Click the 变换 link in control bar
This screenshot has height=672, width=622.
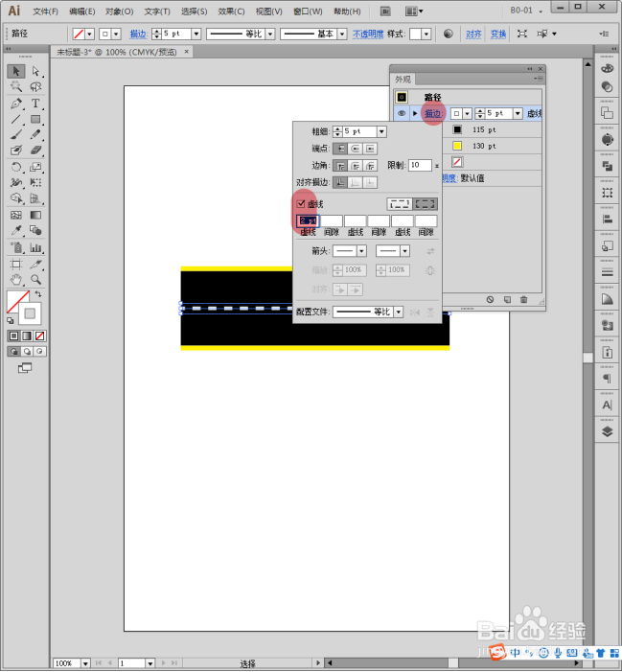click(498, 34)
